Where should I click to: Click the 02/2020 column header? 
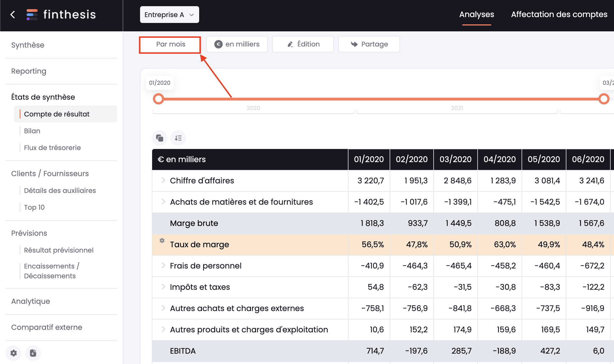tap(412, 159)
